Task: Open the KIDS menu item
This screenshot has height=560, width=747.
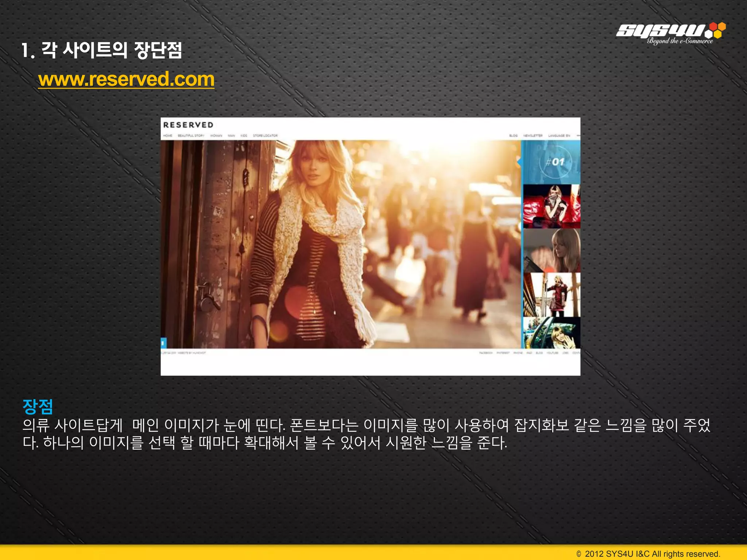Action: point(244,136)
